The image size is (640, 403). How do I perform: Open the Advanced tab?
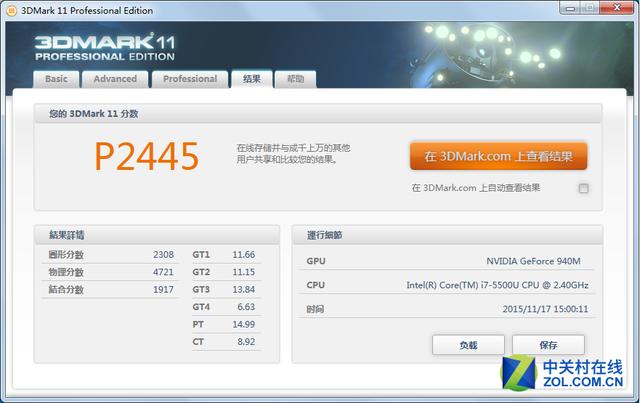click(115, 79)
